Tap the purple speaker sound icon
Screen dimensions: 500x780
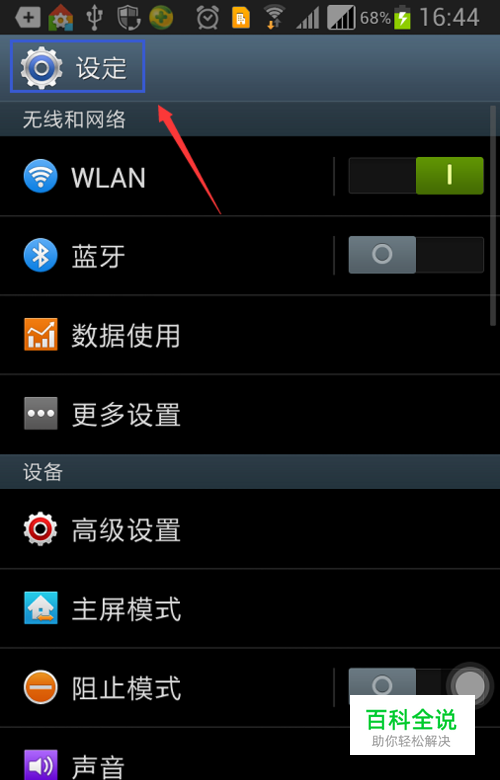coord(40,765)
